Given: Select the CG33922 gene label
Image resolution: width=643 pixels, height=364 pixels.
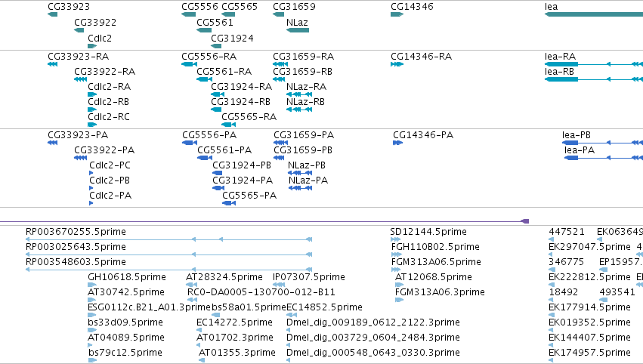Looking at the screenshot, I should click(x=95, y=23).
